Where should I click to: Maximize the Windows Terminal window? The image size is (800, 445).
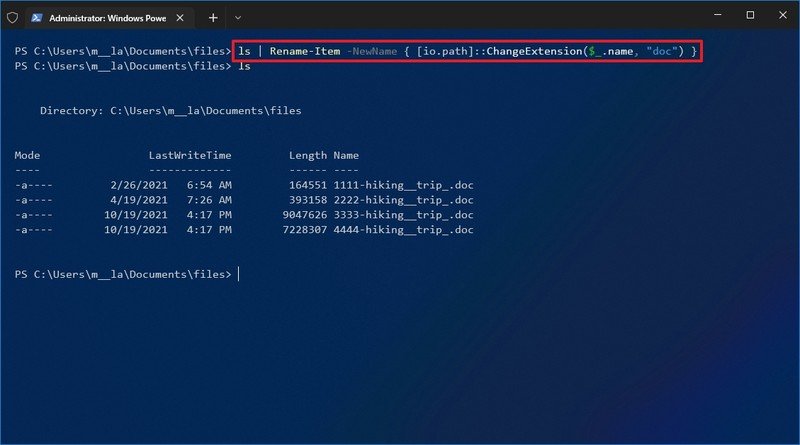pos(750,16)
